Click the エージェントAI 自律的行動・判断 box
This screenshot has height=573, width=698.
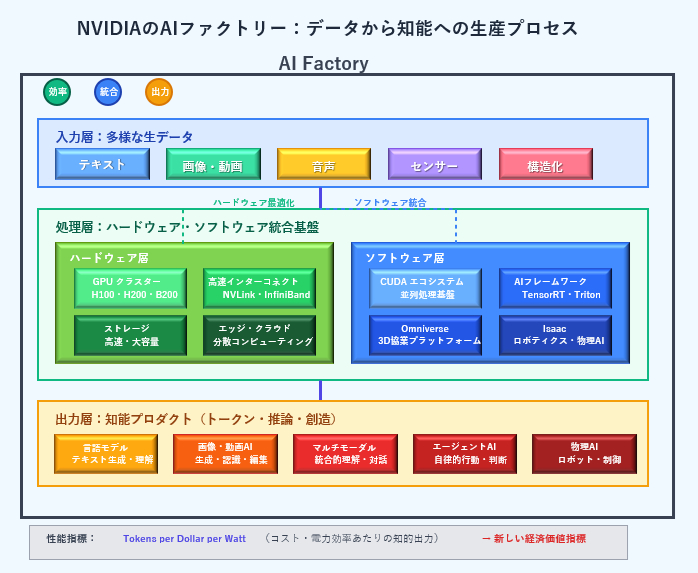pos(465,454)
